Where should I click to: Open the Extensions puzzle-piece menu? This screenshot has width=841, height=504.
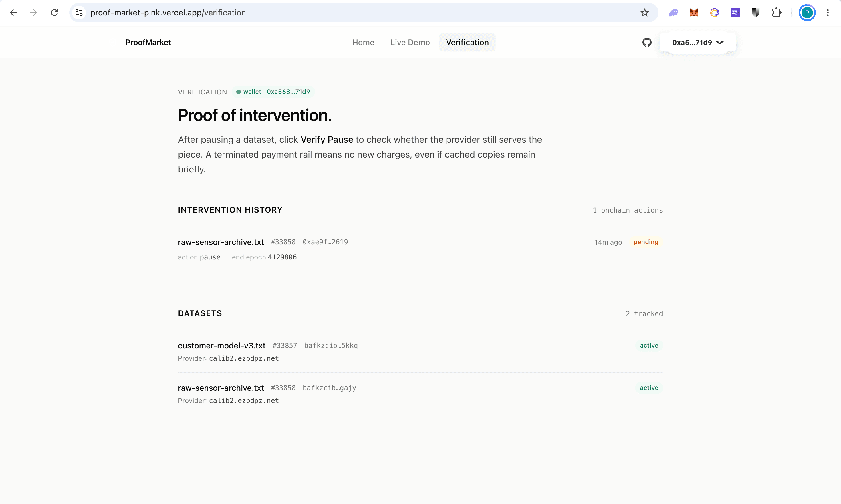click(x=776, y=13)
